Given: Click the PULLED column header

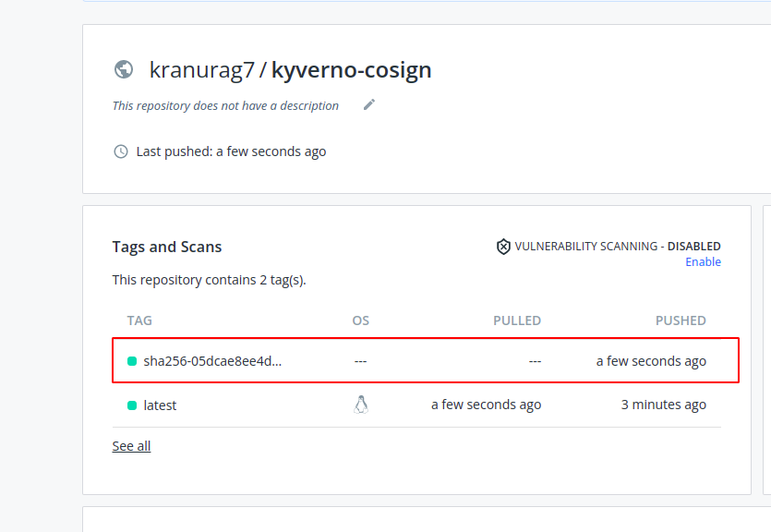Looking at the screenshot, I should point(517,320).
